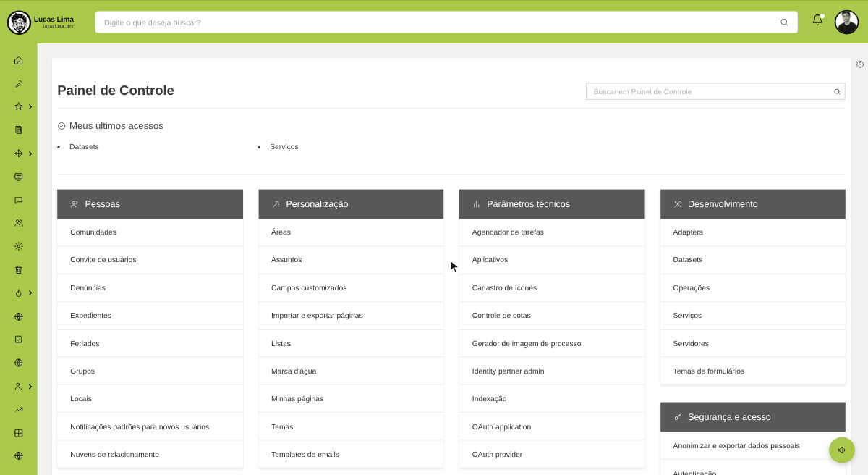Click the Personalização section header

[351, 204]
